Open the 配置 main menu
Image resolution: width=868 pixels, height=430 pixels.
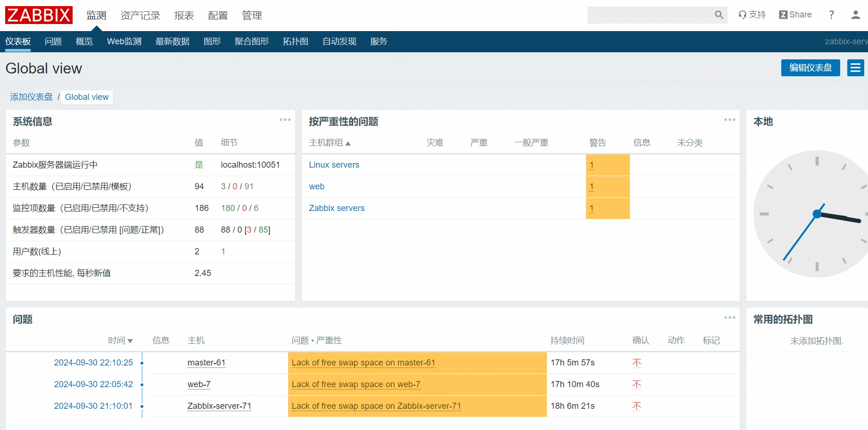coord(218,16)
